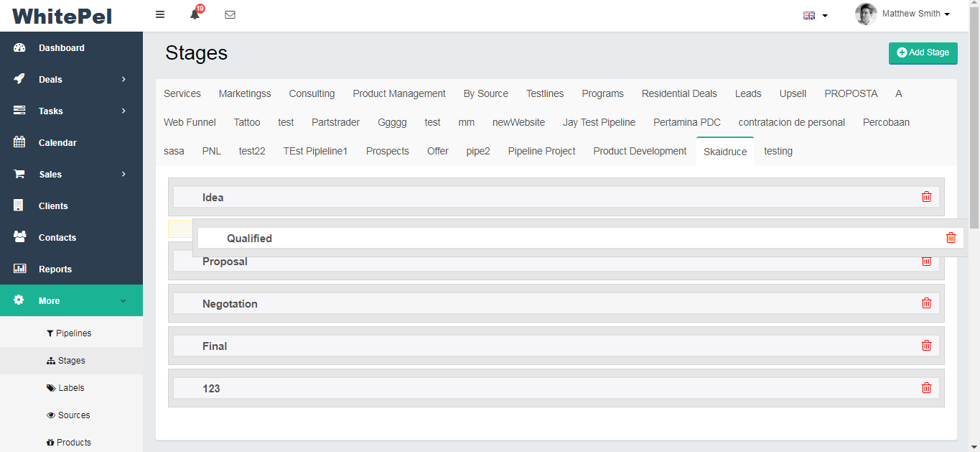Open the Calendar from the sidebar
Viewport: 980px width, 452px height.
(57, 143)
